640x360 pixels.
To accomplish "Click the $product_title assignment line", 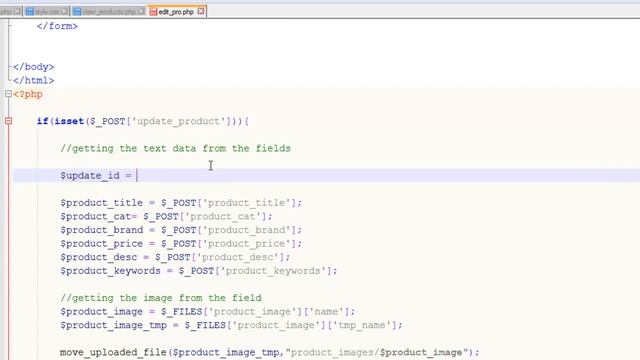I will [181, 203].
